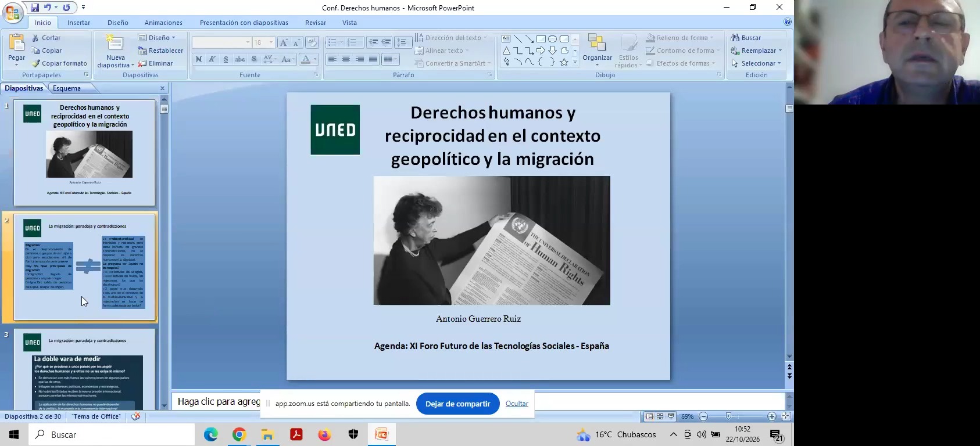Show hidden system tray icons

(673, 434)
